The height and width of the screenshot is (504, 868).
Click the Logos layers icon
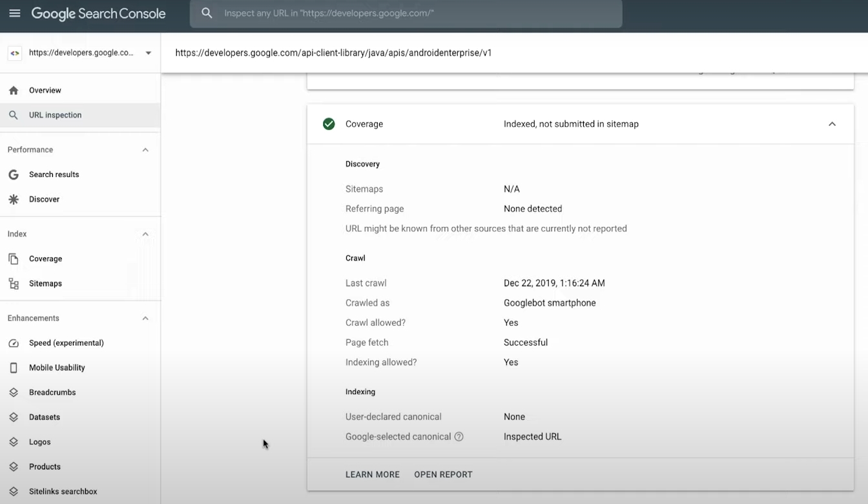(x=14, y=442)
